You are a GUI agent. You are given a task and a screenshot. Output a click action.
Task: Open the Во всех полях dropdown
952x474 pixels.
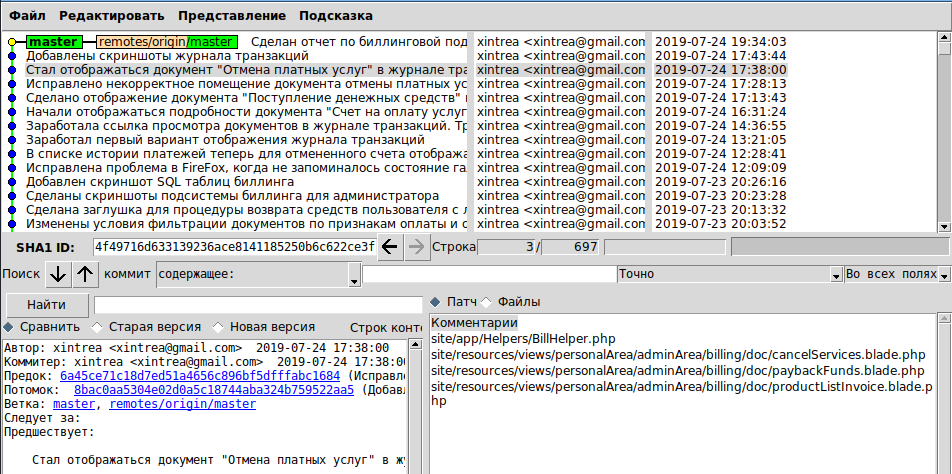(897, 274)
